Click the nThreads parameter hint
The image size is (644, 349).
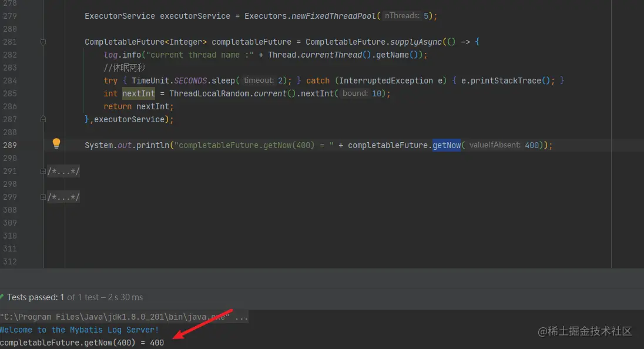point(402,16)
